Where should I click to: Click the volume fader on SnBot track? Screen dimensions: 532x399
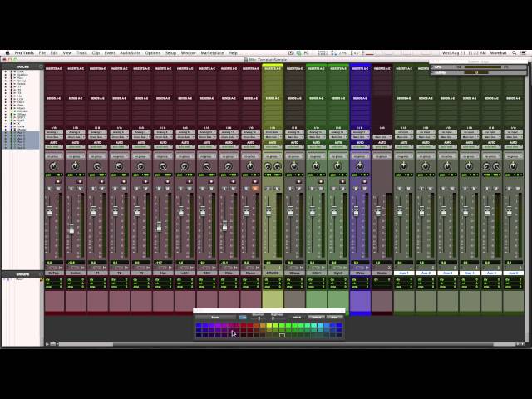71,229
